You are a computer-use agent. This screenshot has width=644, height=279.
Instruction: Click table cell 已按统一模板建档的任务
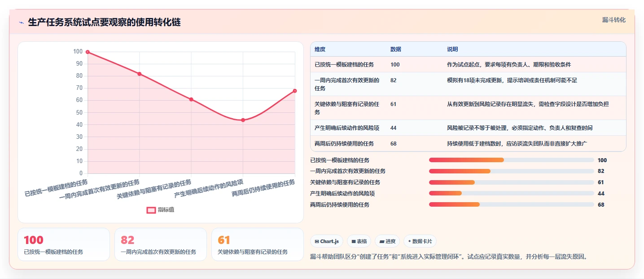click(344, 65)
